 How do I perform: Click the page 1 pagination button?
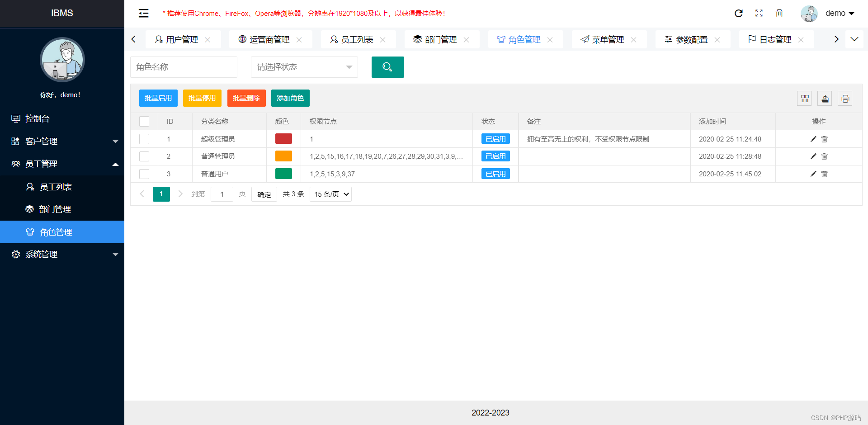tap(161, 194)
